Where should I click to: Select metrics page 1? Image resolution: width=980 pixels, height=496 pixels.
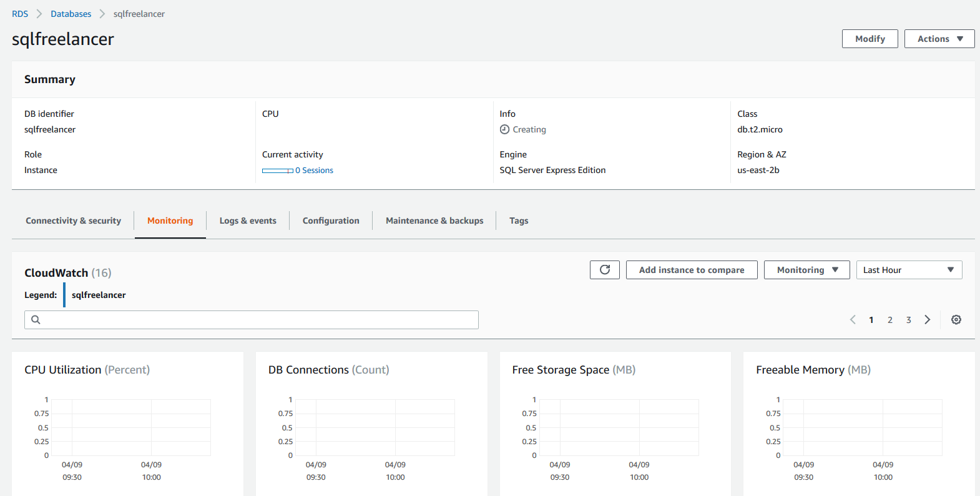click(x=871, y=320)
